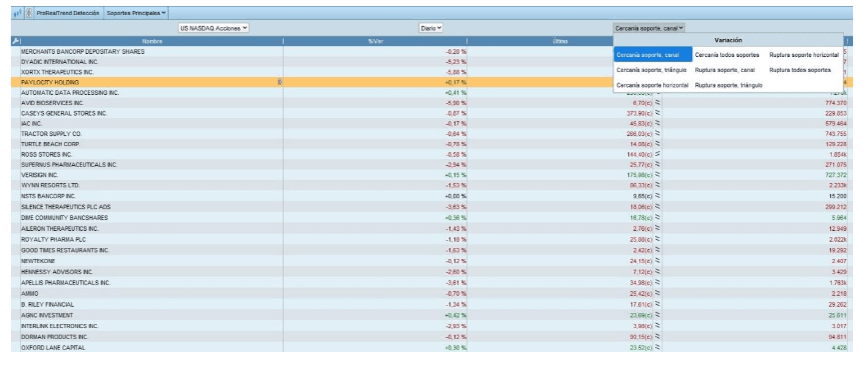This screenshot has width=868, height=366.
Task: Choose Ruptura todos soportes option
Action: pos(800,70)
